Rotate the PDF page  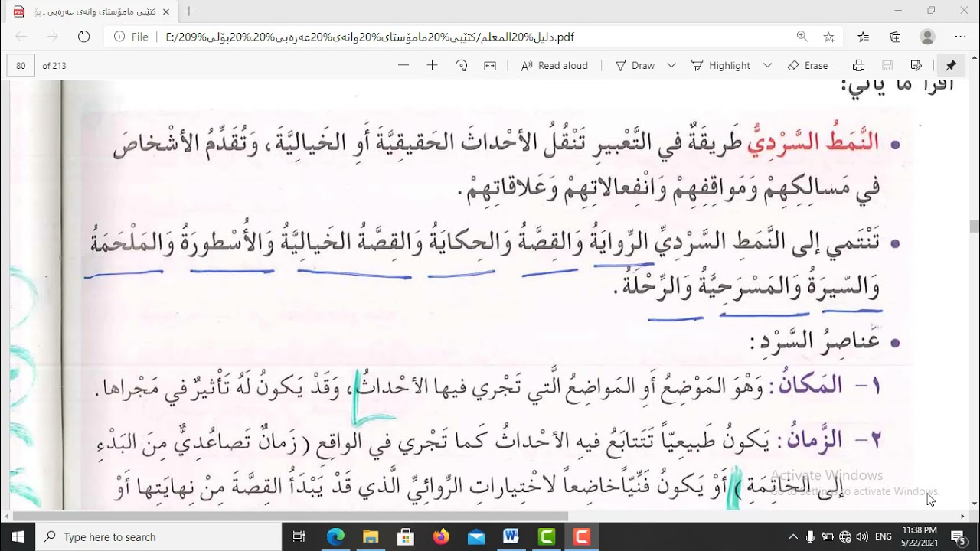pos(461,66)
